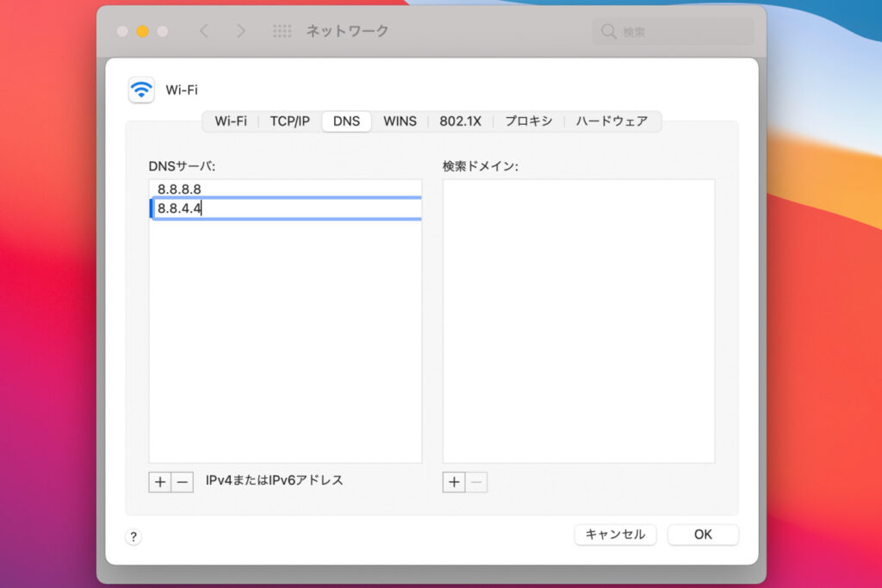This screenshot has height=588, width=882.
Task: Click the search field in the window toolbar
Action: coord(673,32)
